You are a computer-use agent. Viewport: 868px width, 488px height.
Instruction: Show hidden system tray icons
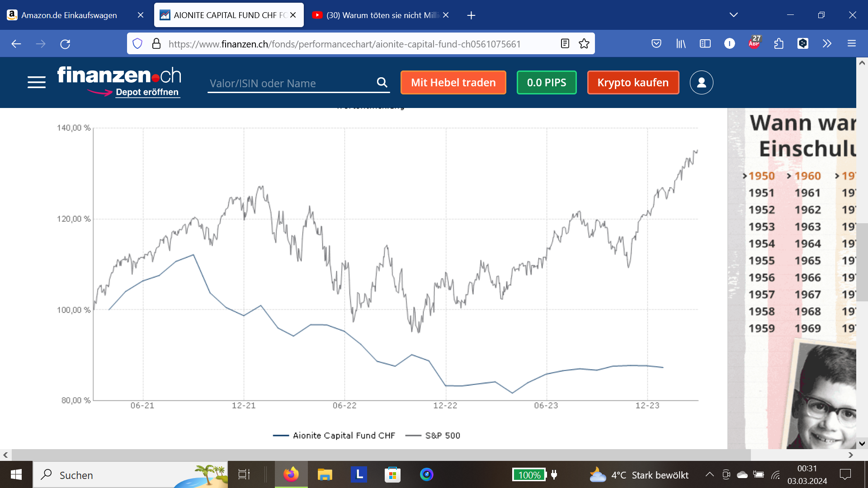709,474
